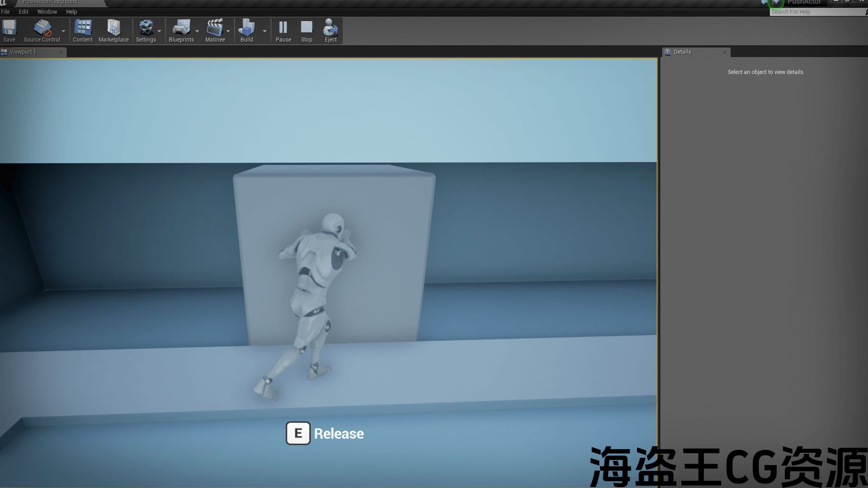
Task: Open the File menu
Action: point(5,12)
